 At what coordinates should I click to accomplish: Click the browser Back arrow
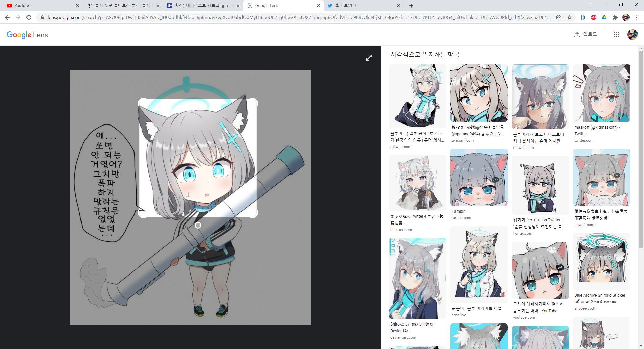7,17
